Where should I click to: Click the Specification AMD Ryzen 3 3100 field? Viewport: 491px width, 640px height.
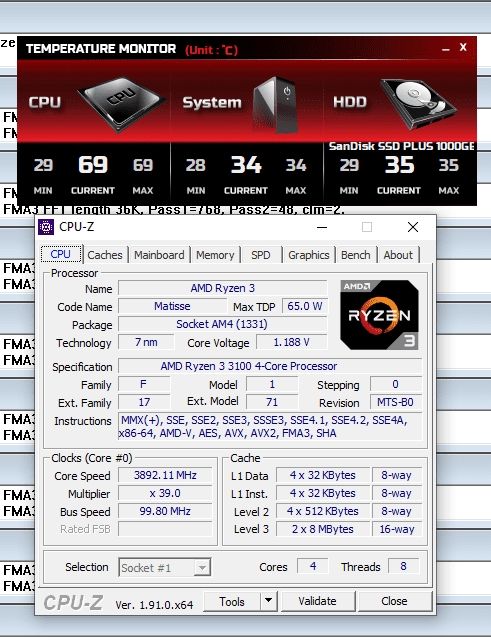(270, 366)
